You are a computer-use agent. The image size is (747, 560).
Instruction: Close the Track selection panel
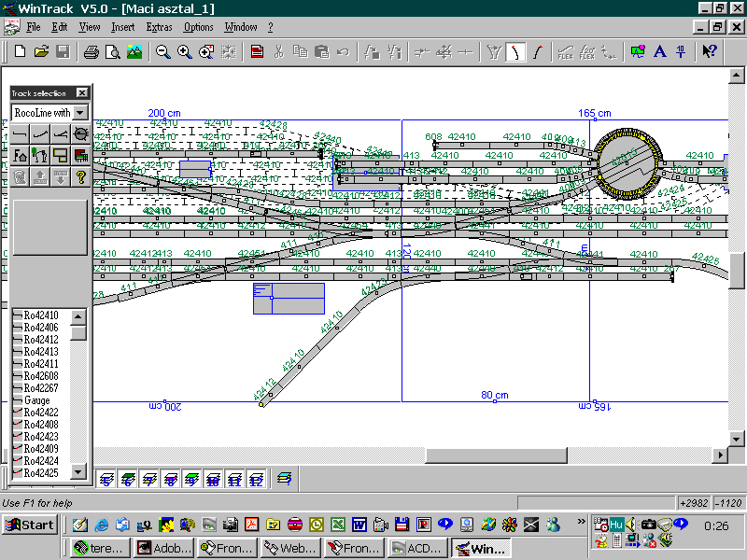coord(82,92)
